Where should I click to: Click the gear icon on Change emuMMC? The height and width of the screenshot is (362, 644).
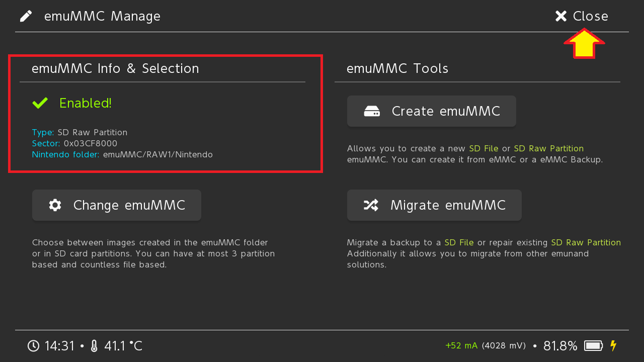[55, 205]
